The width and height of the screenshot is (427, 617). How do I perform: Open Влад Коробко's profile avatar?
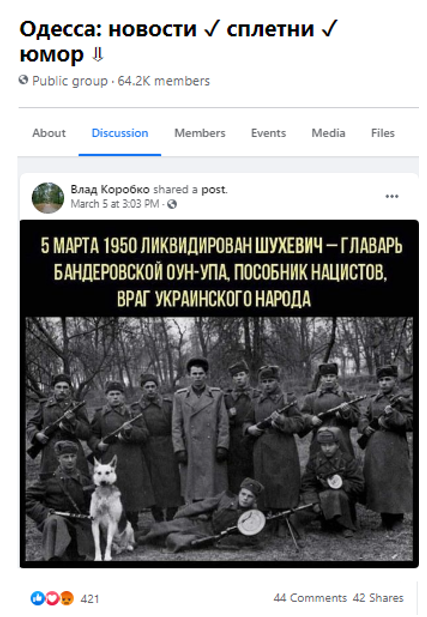click(48, 198)
